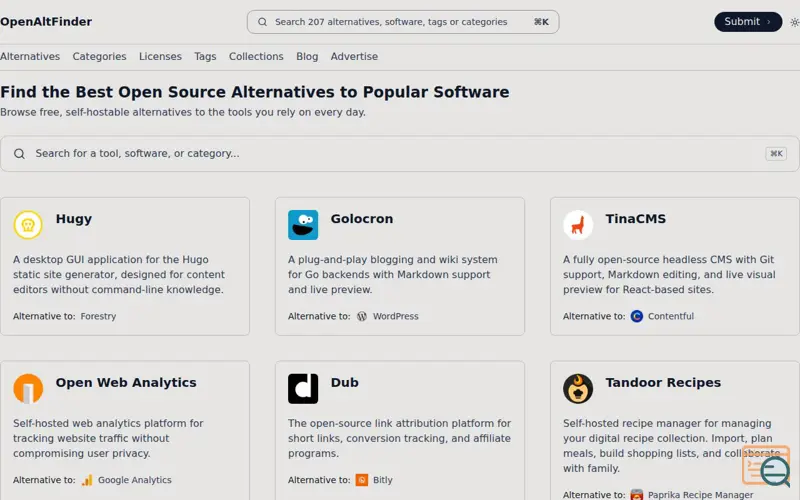Click the Contentful alternative link text
Viewport: 800px width, 500px height.
(x=671, y=316)
